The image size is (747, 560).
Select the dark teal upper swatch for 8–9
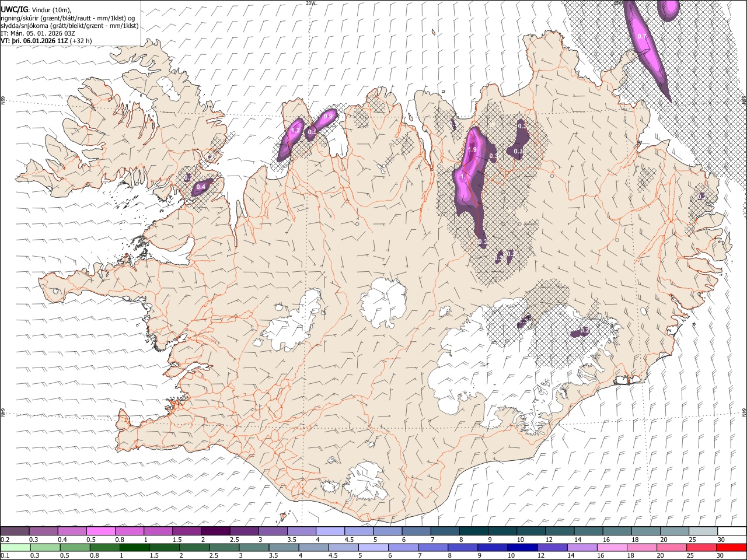click(x=473, y=531)
